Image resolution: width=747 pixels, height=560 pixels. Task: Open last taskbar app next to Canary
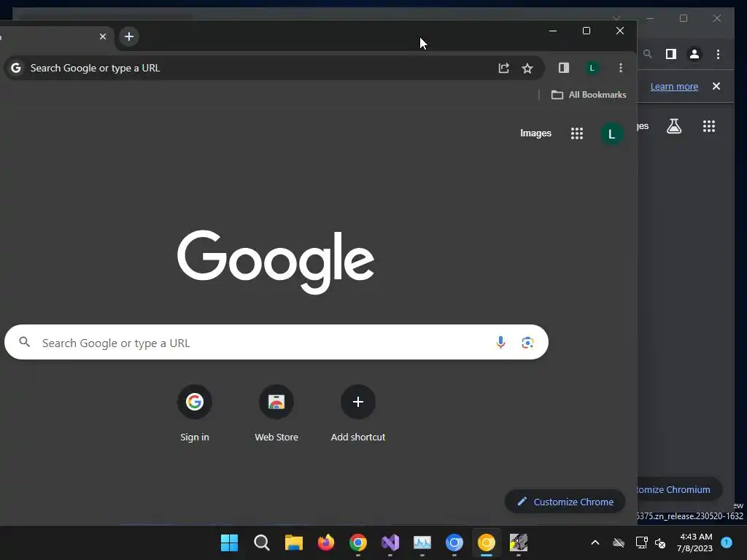[x=519, y=542]
